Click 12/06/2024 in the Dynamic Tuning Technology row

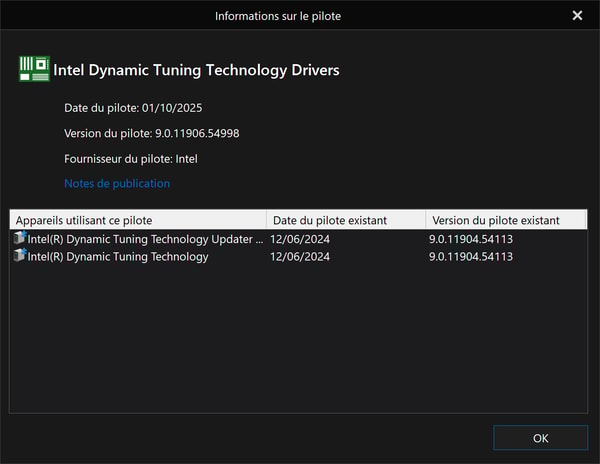coord(300,256)
